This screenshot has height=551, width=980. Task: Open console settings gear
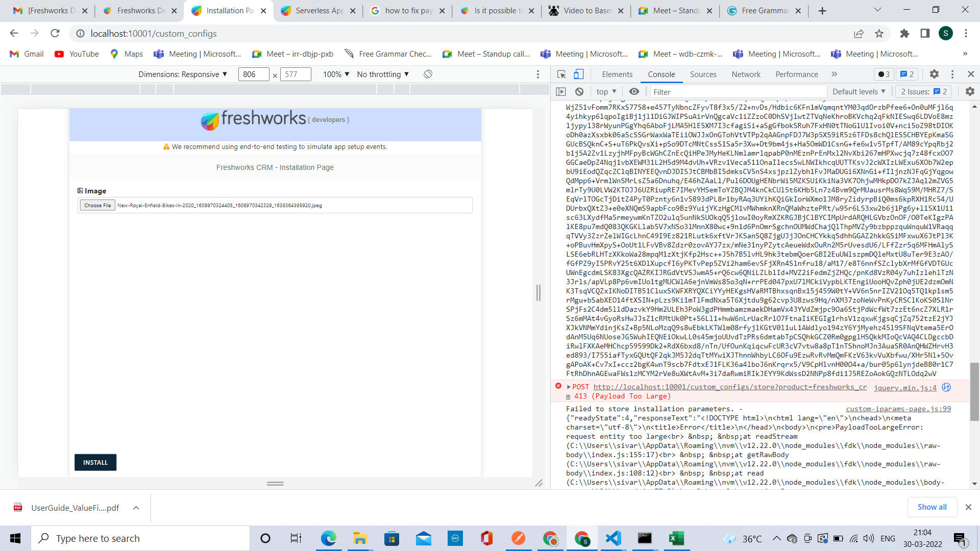970,92
